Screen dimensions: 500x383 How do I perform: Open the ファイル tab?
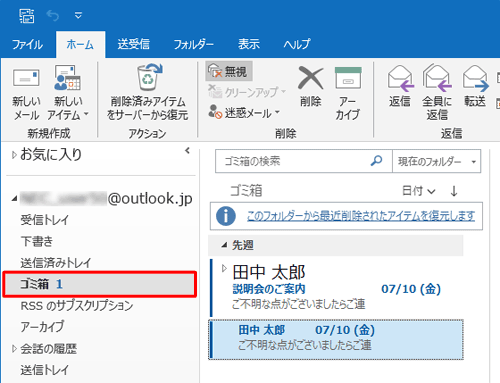(28, 44)
